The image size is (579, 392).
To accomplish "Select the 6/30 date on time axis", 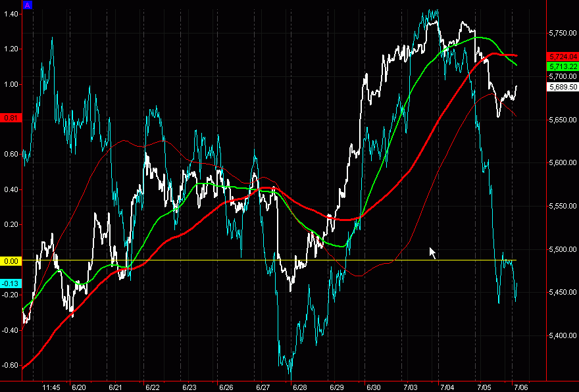I will [374, 387].
